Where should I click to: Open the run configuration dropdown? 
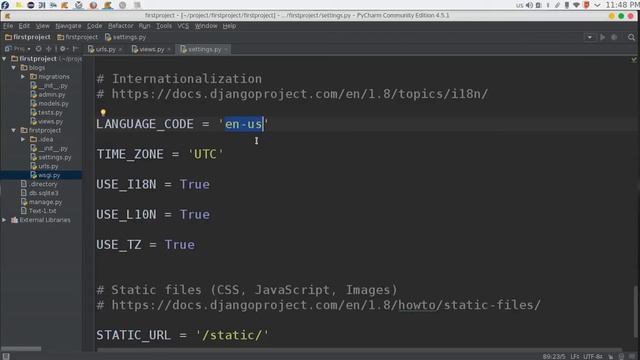click(589, 37)
